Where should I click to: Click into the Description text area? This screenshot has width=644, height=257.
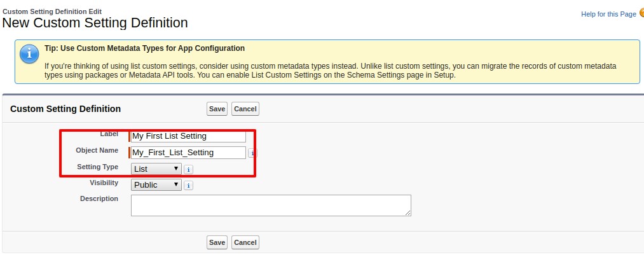[x=271, y=205]
